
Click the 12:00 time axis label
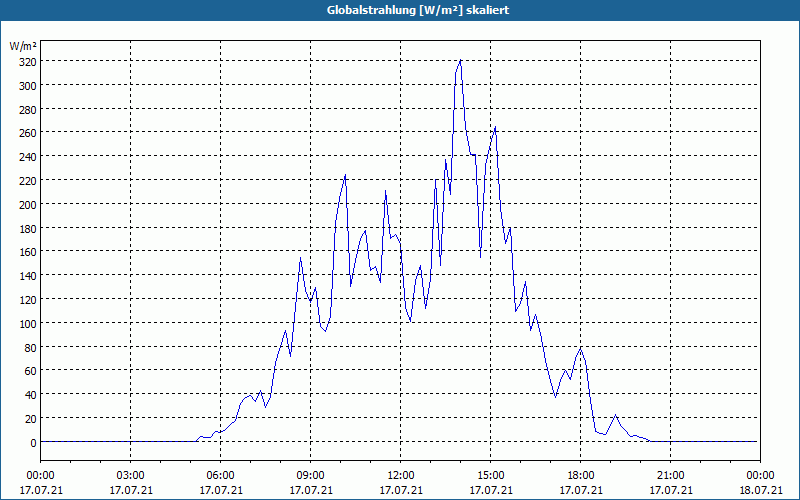(x=401, y=476)
